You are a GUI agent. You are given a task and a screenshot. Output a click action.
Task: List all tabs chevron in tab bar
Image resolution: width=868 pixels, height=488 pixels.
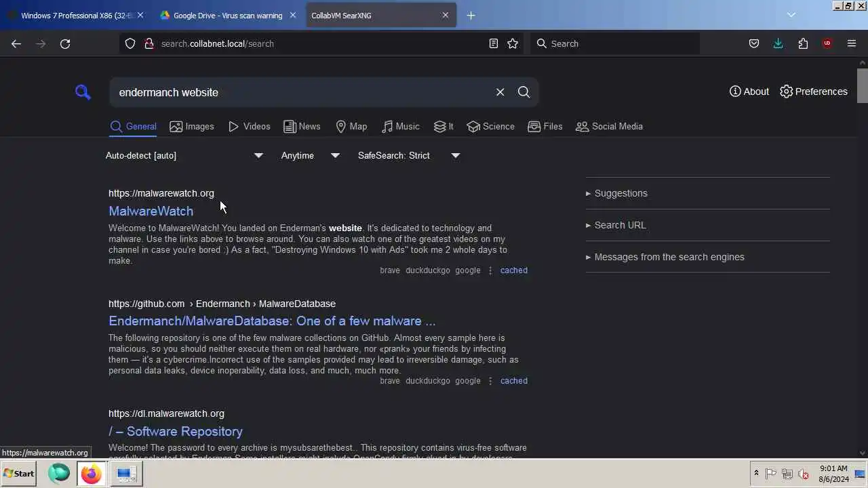[x=791, y=15]
